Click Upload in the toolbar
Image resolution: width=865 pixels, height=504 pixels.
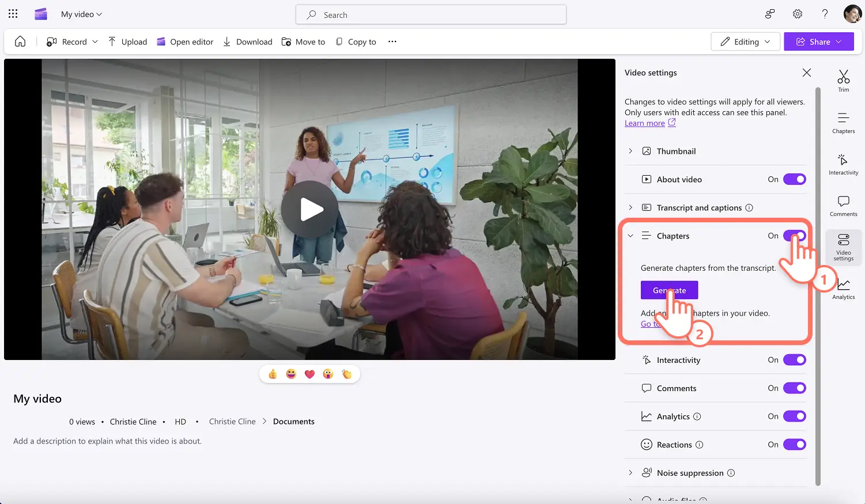pos(127,41)
